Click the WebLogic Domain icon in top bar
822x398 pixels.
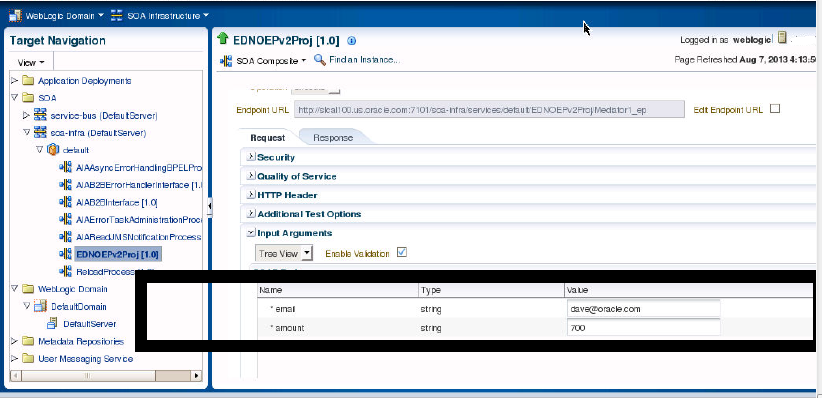coord(15,16)
